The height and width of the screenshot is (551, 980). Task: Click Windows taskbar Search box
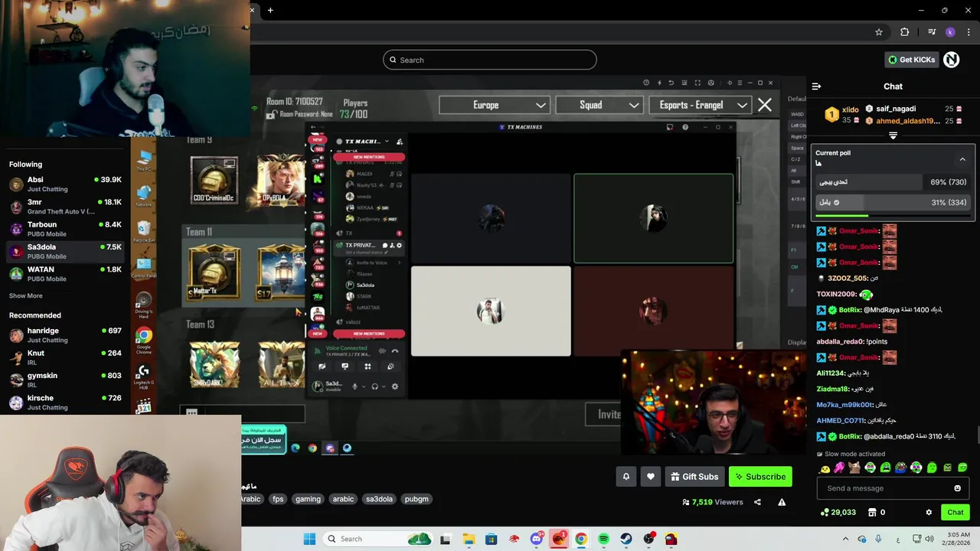pyautogui.click(x=377, y=539)
